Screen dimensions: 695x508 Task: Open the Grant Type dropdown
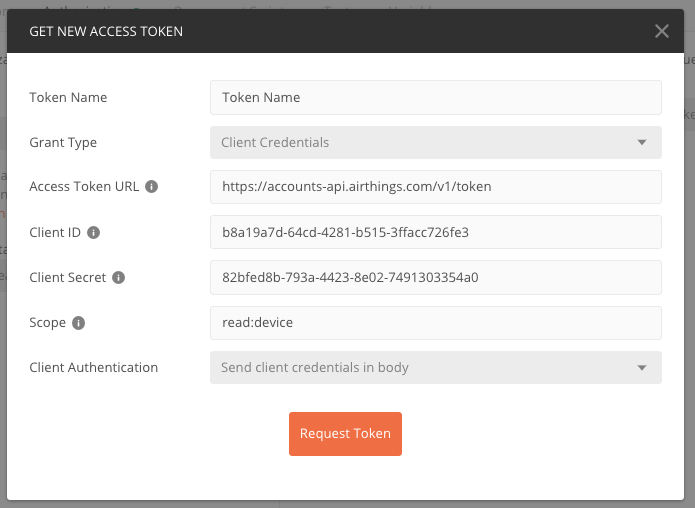tap(435, 142)
